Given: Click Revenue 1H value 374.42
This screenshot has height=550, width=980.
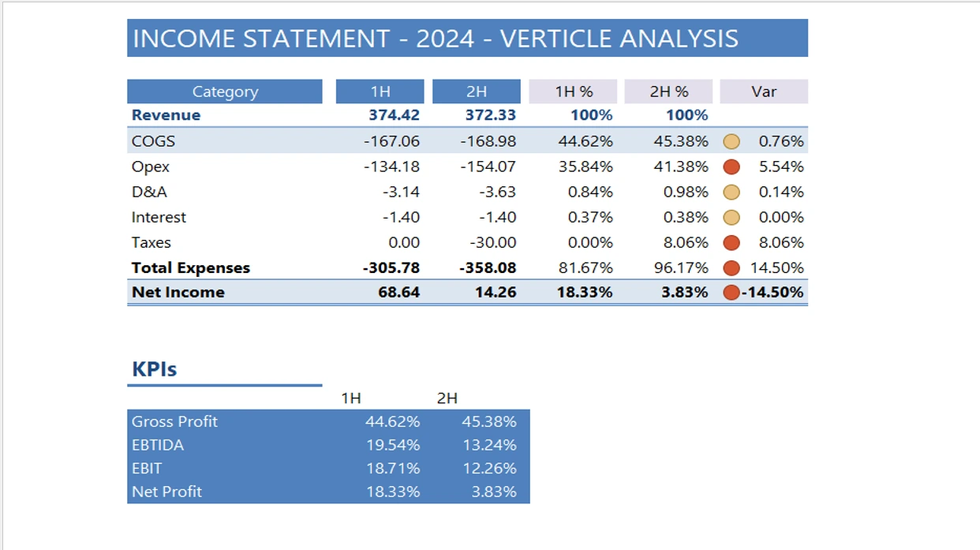Looking at the screenshot, I should point(395,115).
